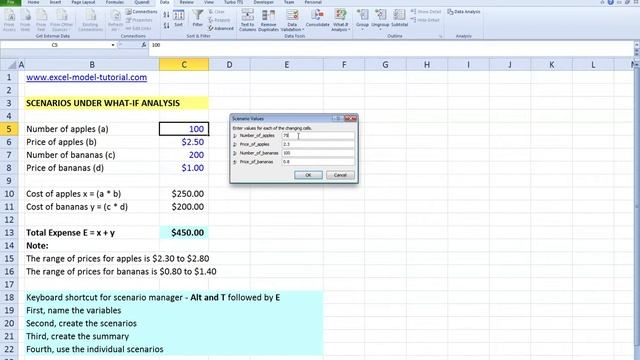Select cell C8 containing $1.00

pos(184,168)
